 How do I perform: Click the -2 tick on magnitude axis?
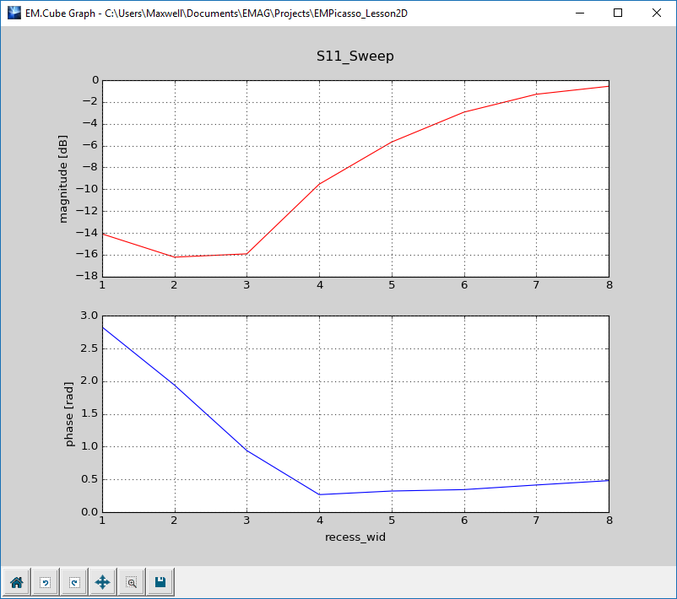[x=90, y=101]
